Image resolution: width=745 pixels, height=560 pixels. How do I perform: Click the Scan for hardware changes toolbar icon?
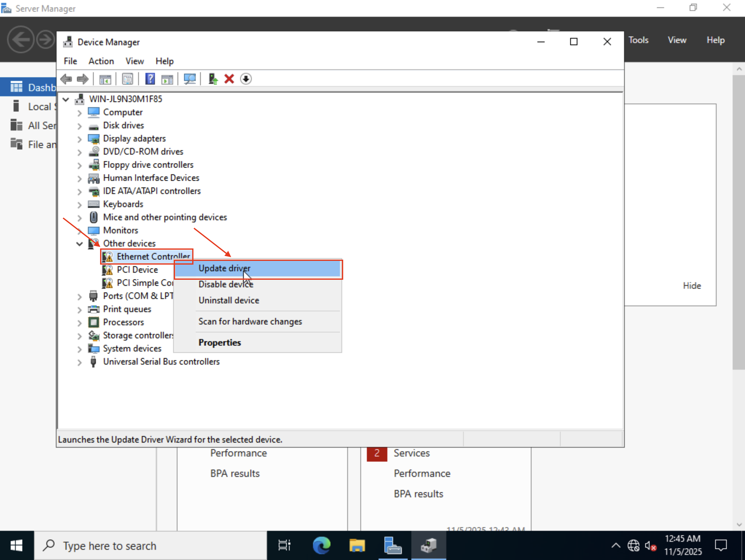[x=190, y=79]
